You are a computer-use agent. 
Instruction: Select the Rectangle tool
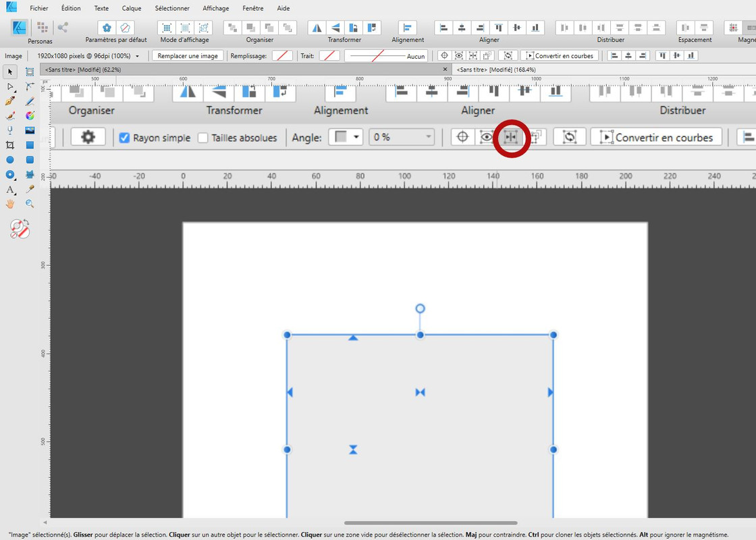(30, 145)
